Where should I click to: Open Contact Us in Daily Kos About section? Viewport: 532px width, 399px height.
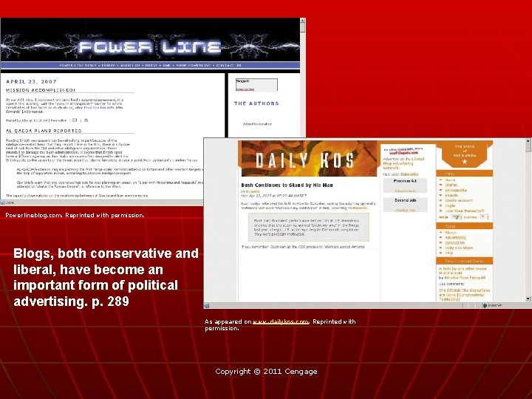(x=455, y=242)
